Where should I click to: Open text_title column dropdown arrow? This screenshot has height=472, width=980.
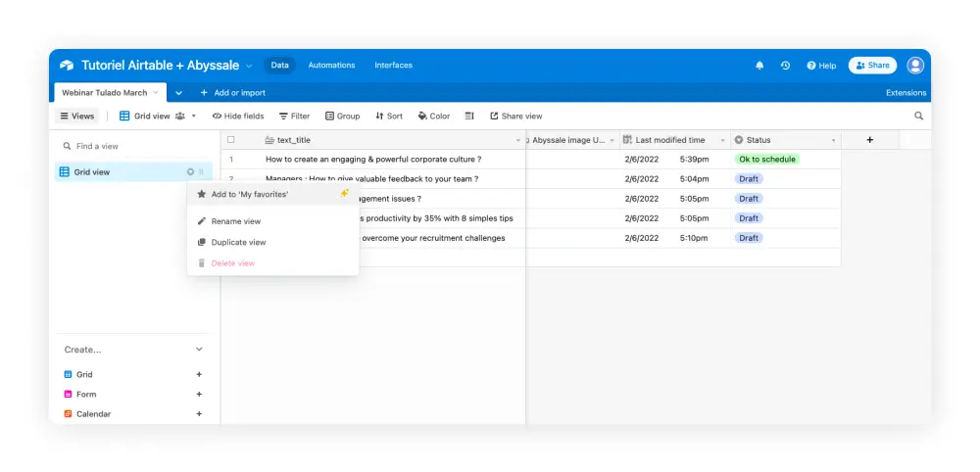(x=517, y=140)
